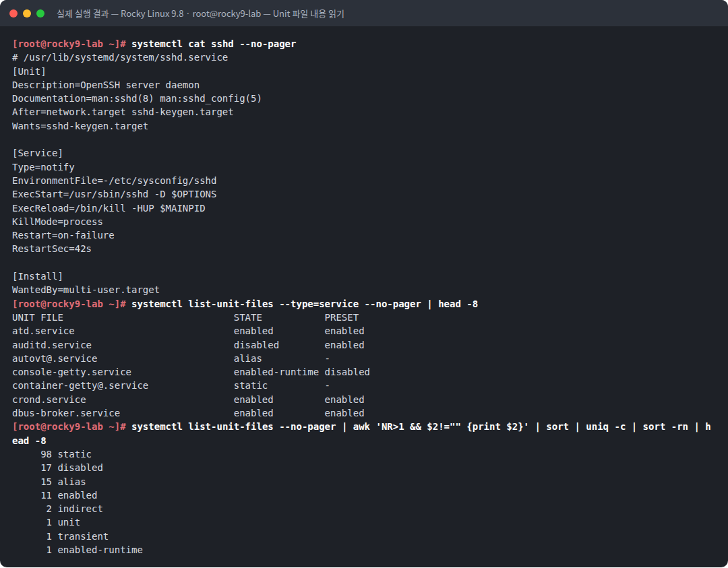Click the 'atd.service' unit name
Image resolution: width=728 pixels, height=568 pixels.
tap(43, 331)
